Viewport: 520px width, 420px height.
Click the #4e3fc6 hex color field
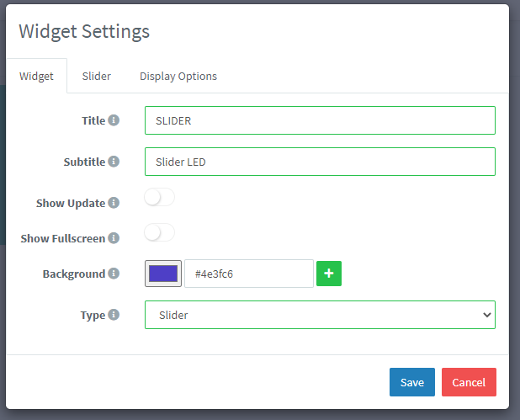pyautogui.click(x=249, y=274)
